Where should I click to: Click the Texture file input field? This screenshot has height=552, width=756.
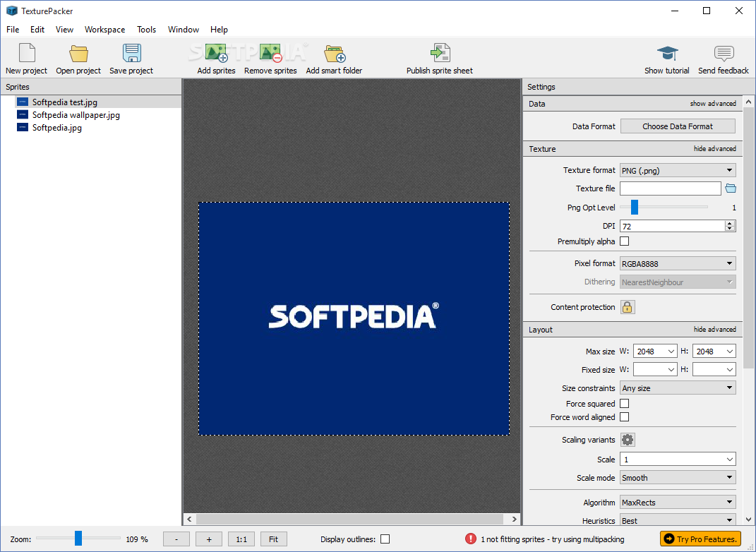(x=670, y=188)
